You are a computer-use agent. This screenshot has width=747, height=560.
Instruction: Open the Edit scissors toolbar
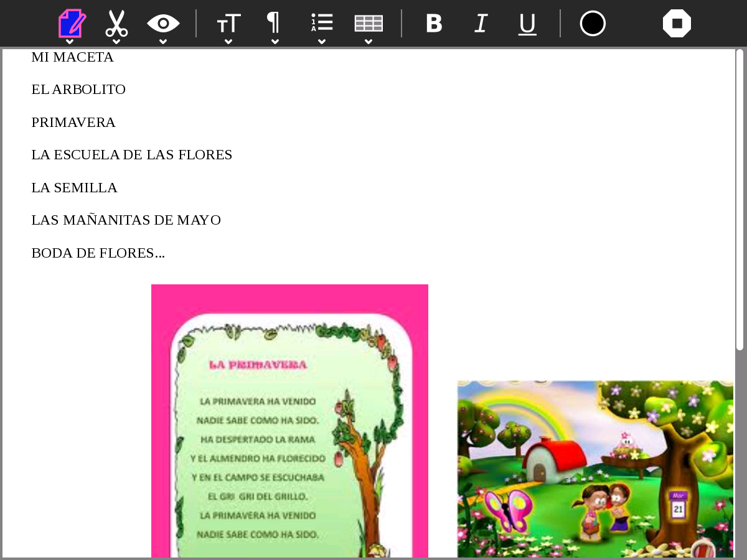coord(116,24)
